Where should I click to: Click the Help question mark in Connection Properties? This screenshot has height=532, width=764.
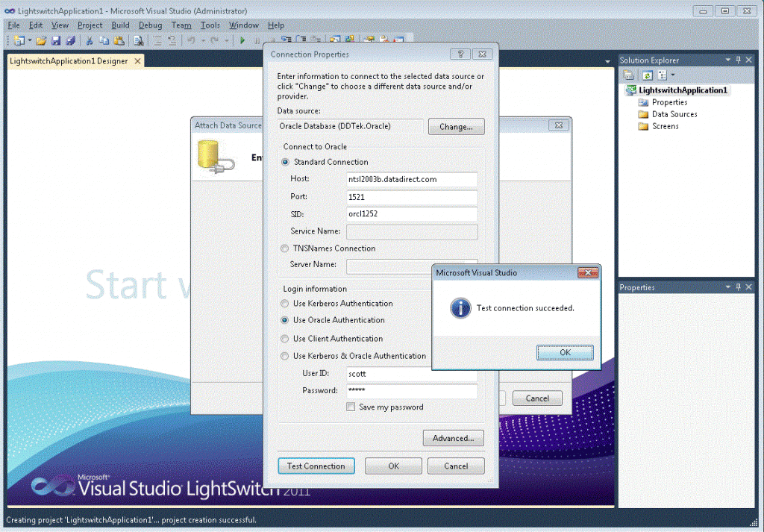tap(461, 54)
